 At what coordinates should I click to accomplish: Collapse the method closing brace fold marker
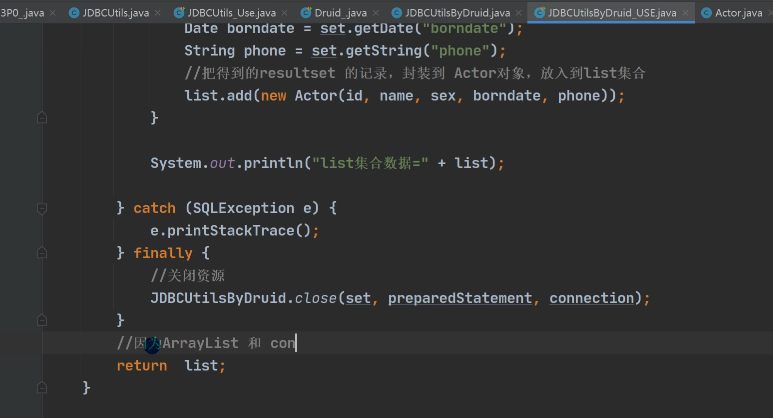[42, 388]
